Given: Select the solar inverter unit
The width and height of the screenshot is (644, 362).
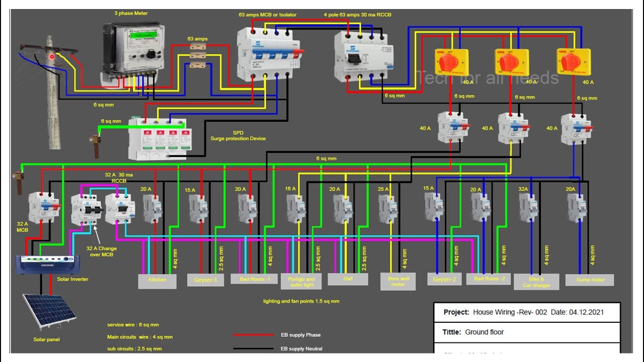Looking at the screenshot, I should (x=48, y=265).
